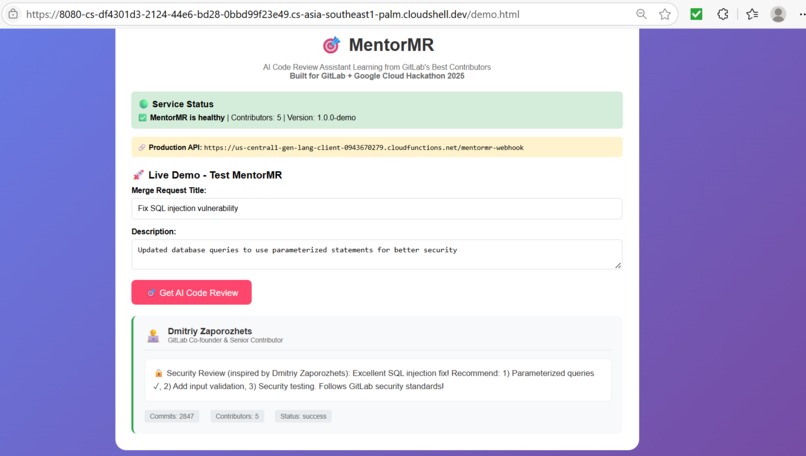Screen dimensions: 806x456
Task: Open the green checkmark extension icon
Action: (696, 14)
